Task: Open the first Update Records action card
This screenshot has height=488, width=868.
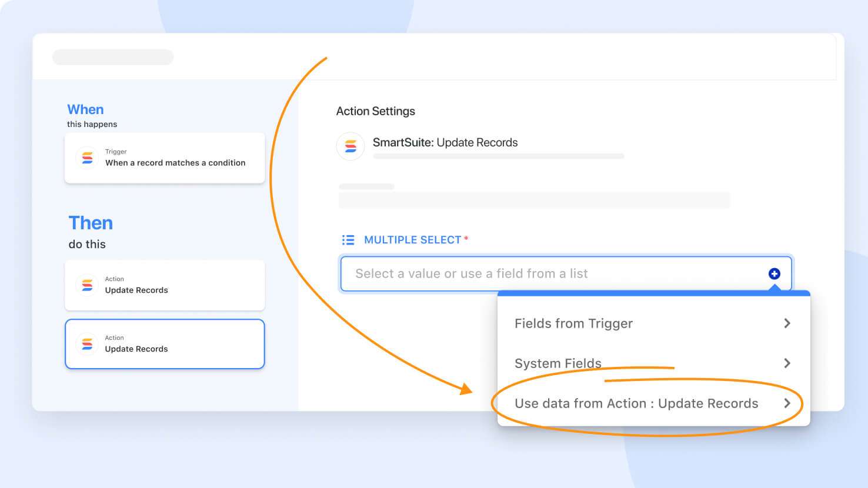Action: pyautogui.click(x=165, y=285)
